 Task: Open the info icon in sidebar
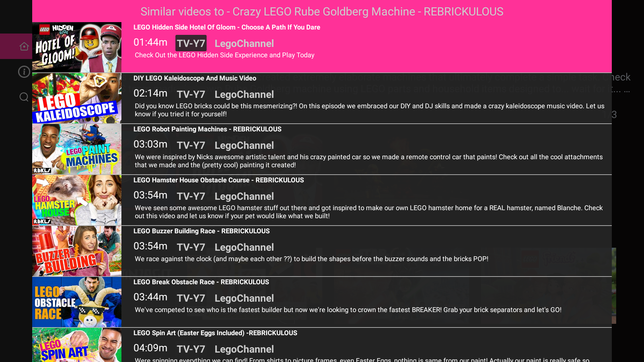(x=24, y=72)
